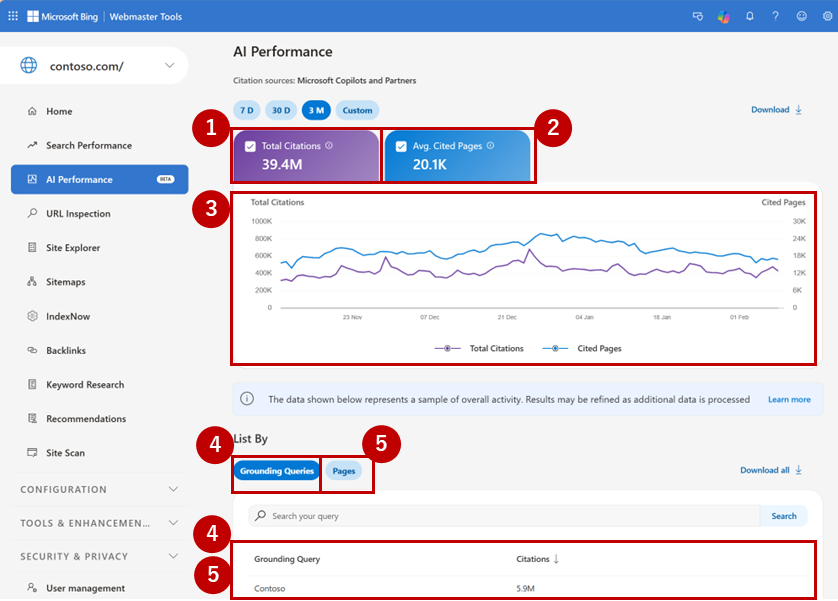The height and width of the screenshot is (601, 838).
Task: Switch list to Pages tab
Action: (x=344, y=471)
